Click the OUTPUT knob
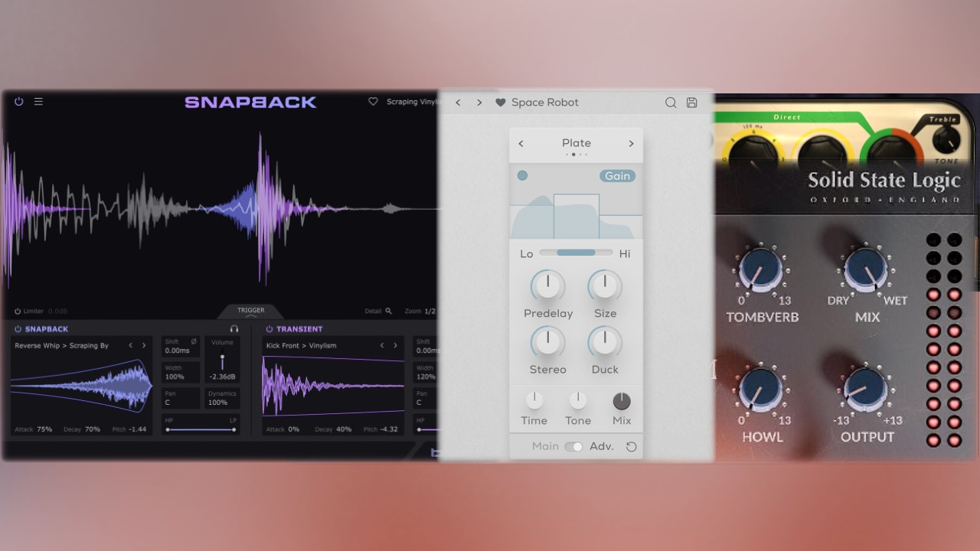 pos(866,390)
